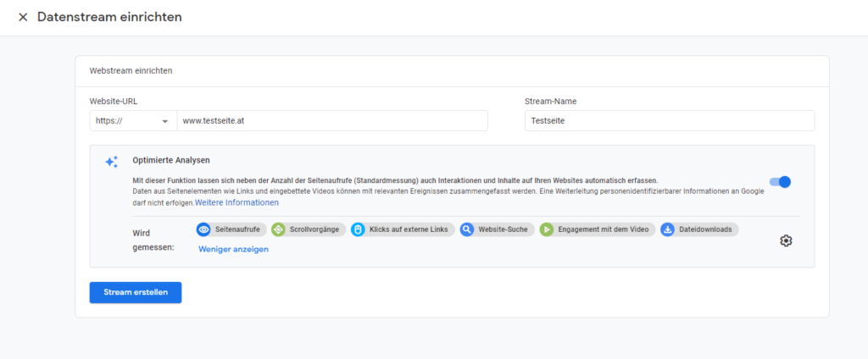Click the Webstream einrichten heading
This screenshot has width=868, height=359.
click(131, 71)
